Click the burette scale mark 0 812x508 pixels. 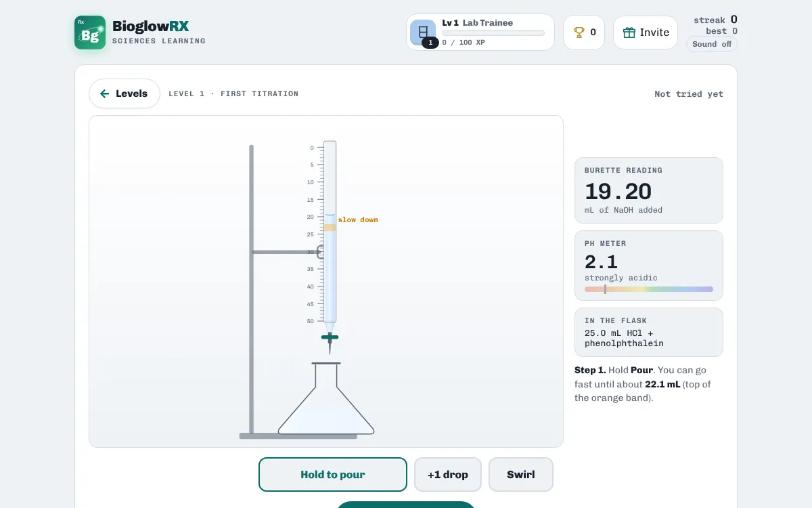[312, 148]
